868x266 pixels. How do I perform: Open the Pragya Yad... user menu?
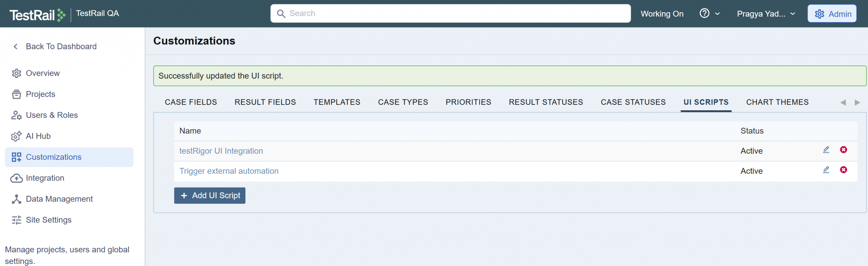coord(766,14)
